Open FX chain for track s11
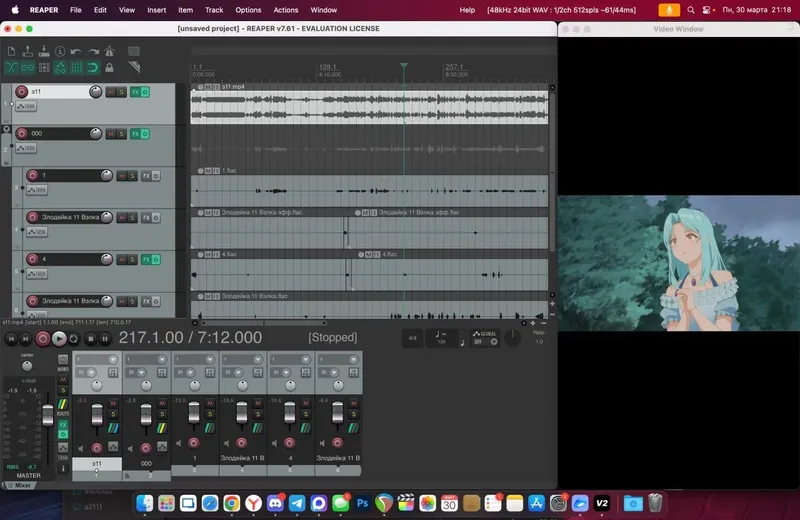The image size is (800, 520). pos(134,92)
